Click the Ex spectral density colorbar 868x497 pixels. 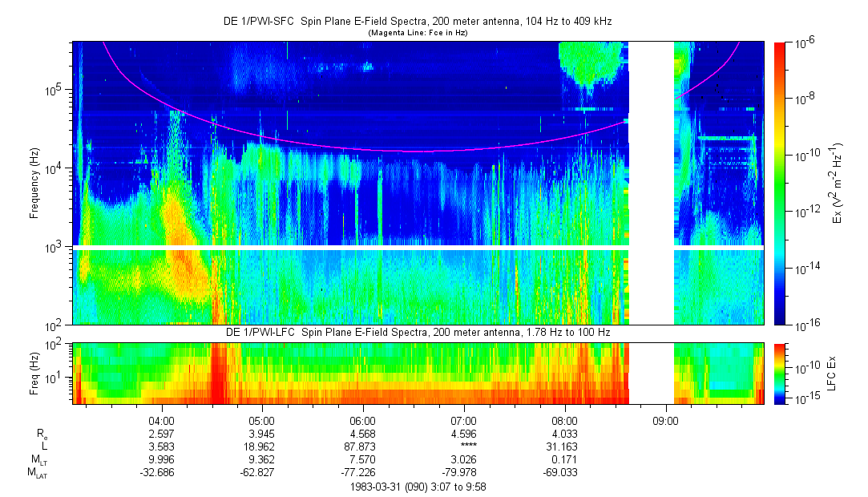780,184
